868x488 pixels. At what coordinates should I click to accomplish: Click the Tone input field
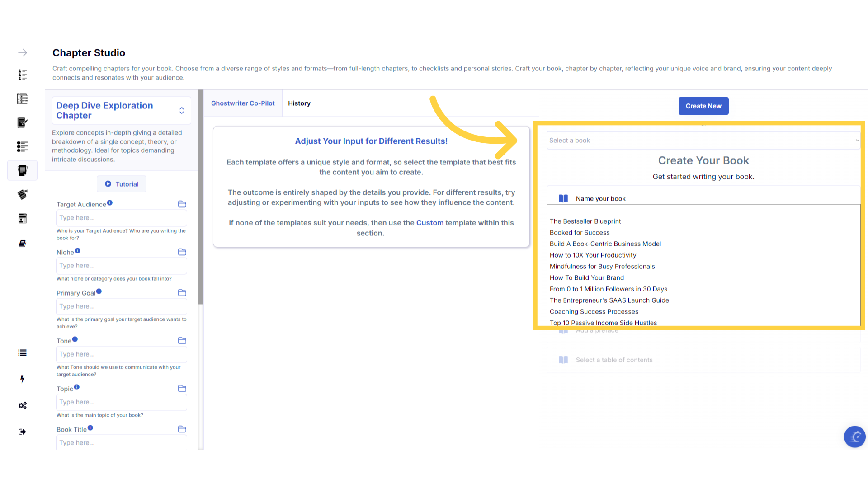(x=122, y=354)
